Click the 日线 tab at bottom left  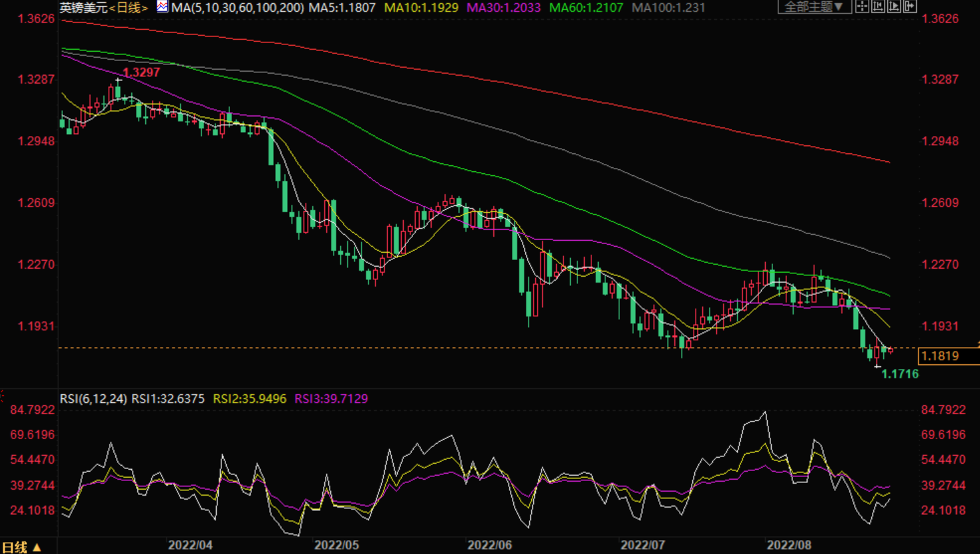coord(21,547)
